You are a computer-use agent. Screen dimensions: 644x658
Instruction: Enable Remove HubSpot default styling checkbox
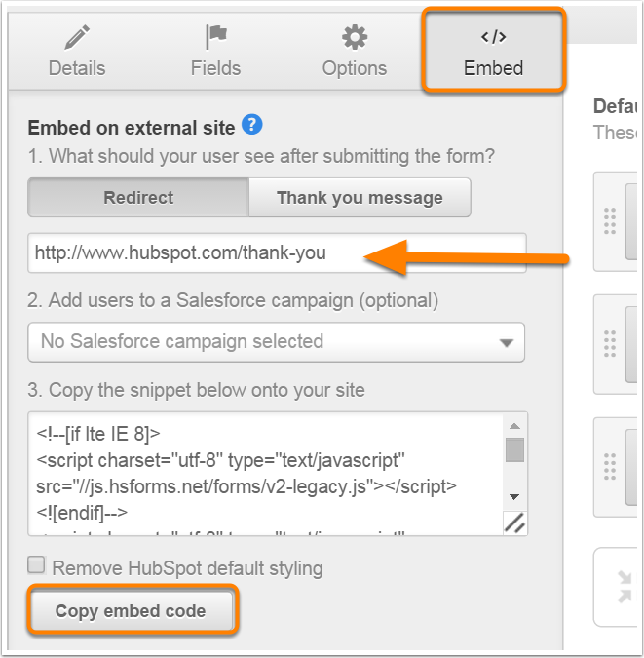point(36,564)
